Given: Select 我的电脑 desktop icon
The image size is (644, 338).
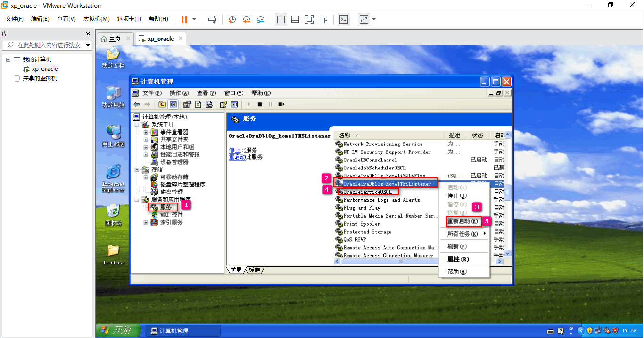Looking at the screenshot, I should pyautogui.click(x=113, y=97).
